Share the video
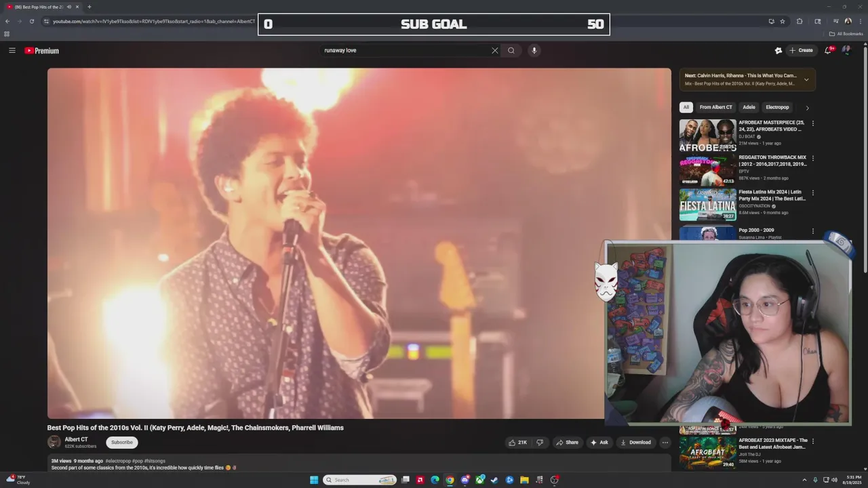This screenshot has width=868, height=488. (x=567, y=443)
